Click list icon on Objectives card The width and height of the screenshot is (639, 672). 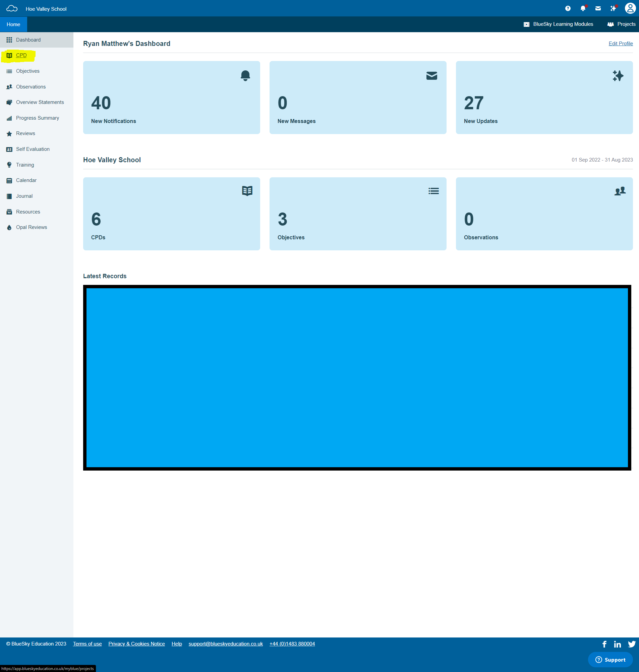pyautogui.click(x=433, y=191)
